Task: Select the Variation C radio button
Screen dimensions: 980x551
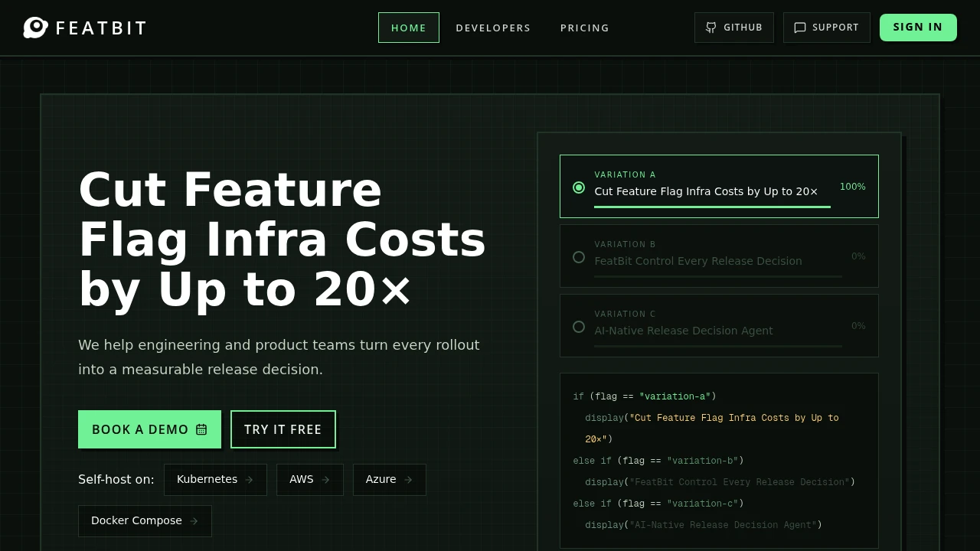Action: click(x=579, y=327)
